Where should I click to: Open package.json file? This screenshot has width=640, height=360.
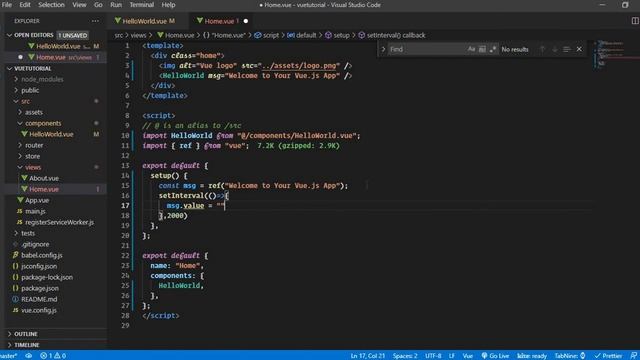click(x=40, y=289)
